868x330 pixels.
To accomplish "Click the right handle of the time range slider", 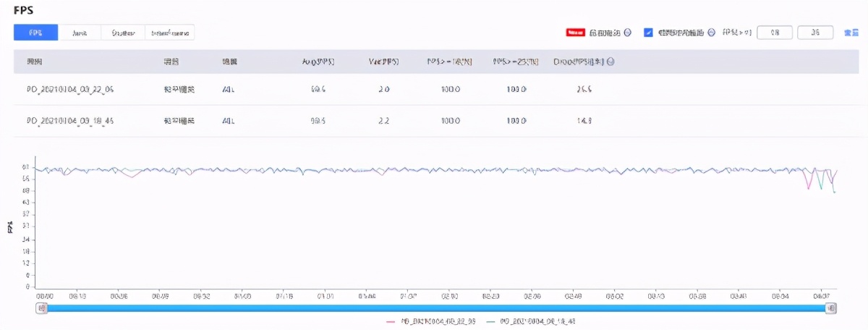I will pyautogui.click(x=831, y=308).
